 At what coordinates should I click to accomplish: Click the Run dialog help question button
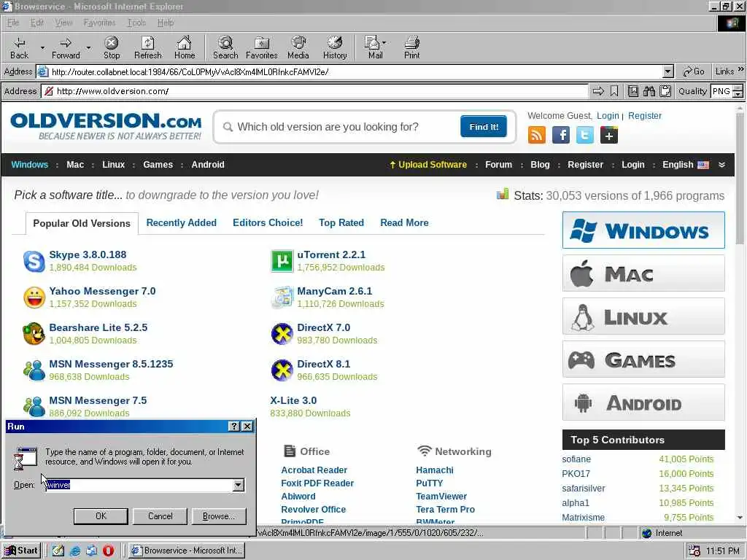pyautogui.click(x=234, y=426)
